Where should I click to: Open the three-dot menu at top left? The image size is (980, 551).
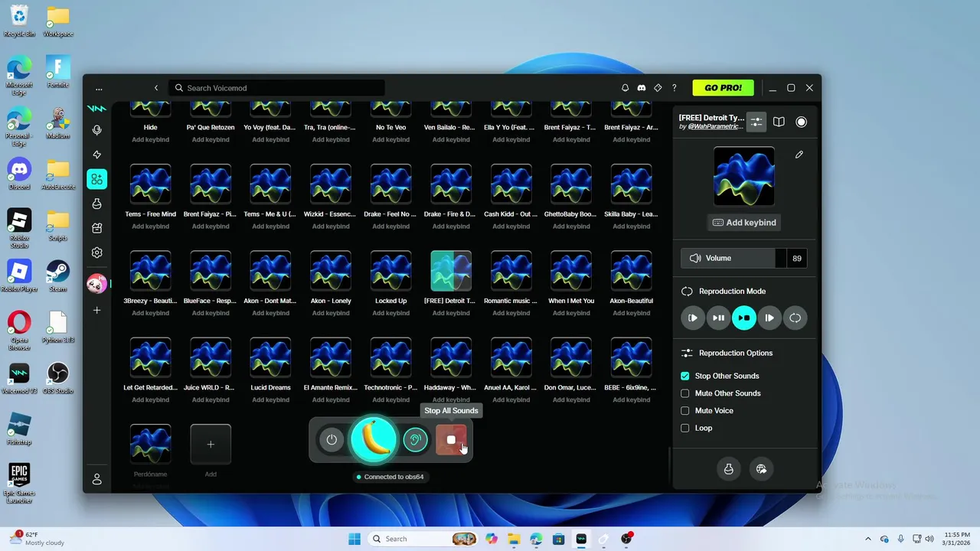[x=99, y=88]
